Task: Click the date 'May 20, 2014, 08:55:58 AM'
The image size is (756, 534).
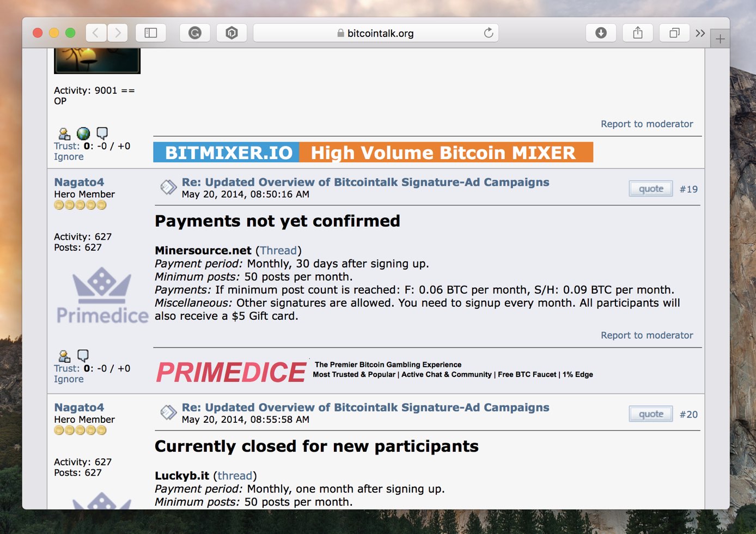Action: (x=246, y=420)
